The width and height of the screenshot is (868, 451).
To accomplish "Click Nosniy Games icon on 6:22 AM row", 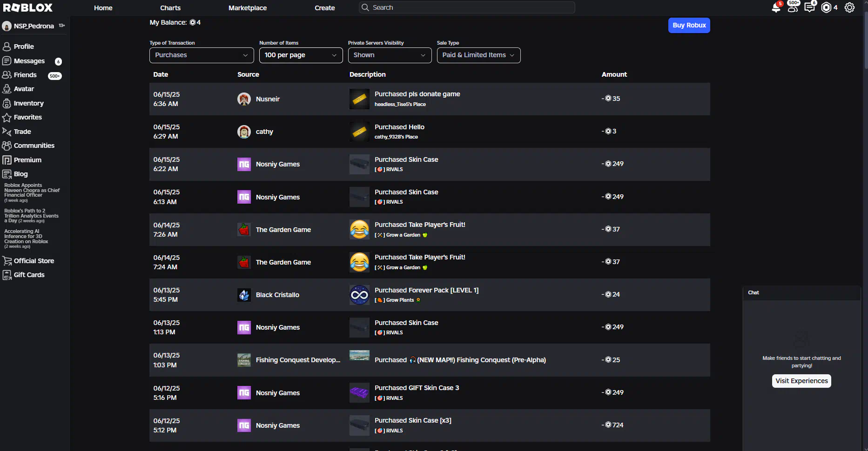I will tap(244, 164).
